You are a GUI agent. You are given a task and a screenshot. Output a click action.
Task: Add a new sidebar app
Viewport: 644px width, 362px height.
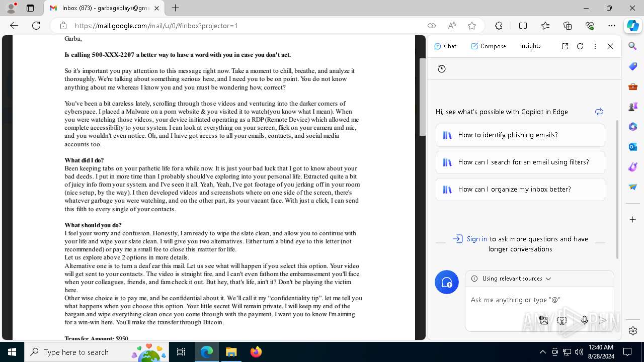click(633, 220)
